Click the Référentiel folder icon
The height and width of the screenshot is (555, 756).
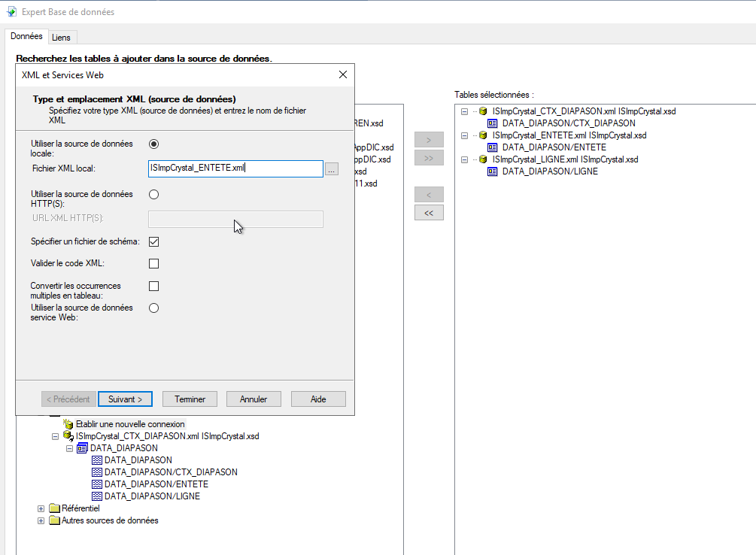54,508
